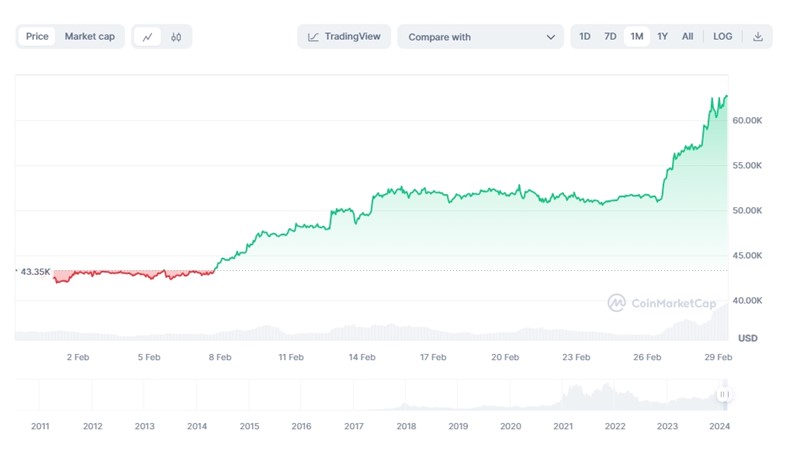Switch to candlestick chart icon
This screenshot has width=800, height=458.
(x=176, y=37)
